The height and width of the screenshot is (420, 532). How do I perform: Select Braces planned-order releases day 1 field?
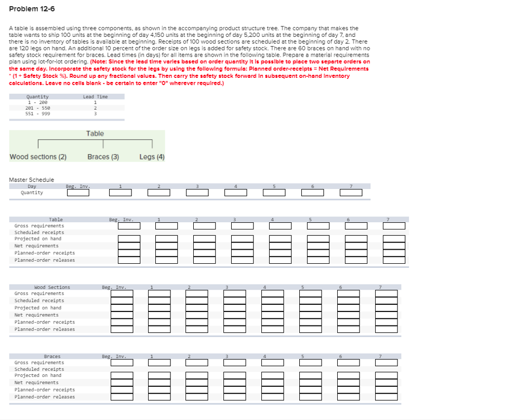coord(159,397)
